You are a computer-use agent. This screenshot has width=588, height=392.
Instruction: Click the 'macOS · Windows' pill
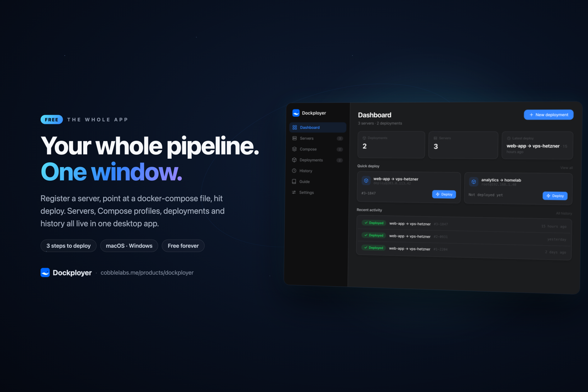point(129,245)
